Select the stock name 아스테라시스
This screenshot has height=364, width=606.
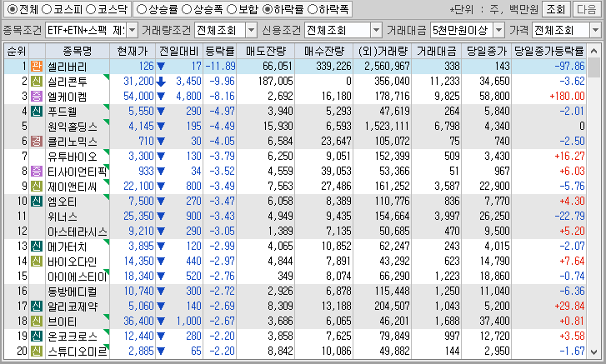click(78, 232)
